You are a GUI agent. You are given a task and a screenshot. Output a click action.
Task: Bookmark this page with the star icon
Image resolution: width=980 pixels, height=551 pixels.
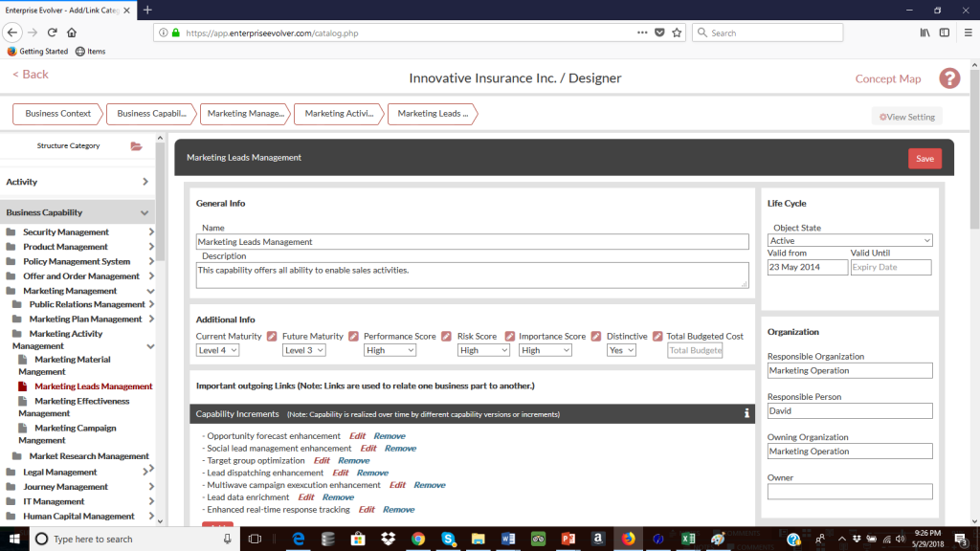[x=677, y=31]
